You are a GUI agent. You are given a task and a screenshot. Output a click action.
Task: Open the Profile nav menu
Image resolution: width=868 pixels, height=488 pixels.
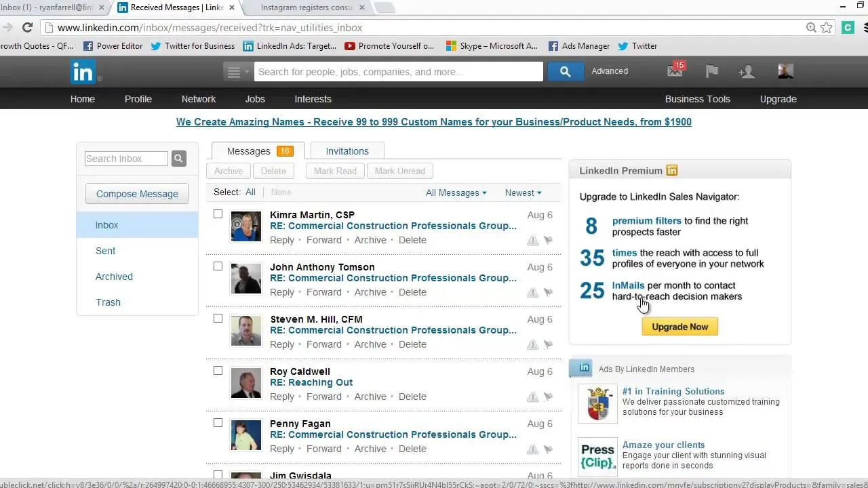click(x=138, y=99)
